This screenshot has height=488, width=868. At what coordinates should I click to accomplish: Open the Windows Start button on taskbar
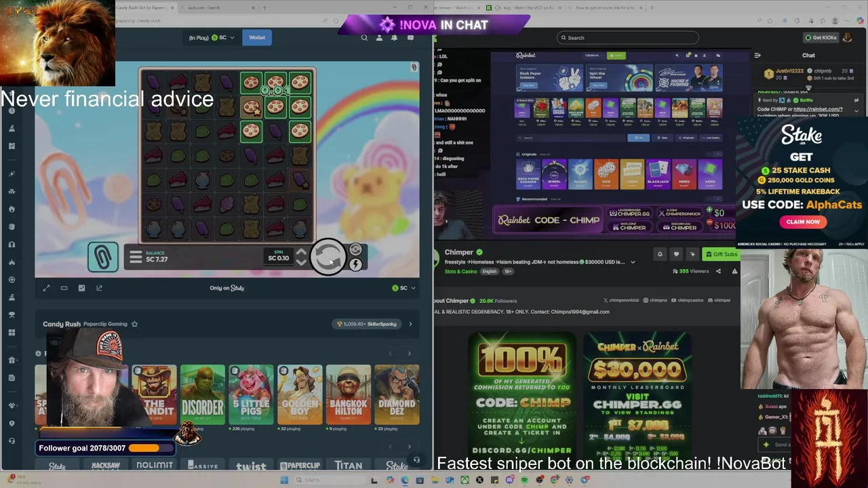(x=284, y=480)
